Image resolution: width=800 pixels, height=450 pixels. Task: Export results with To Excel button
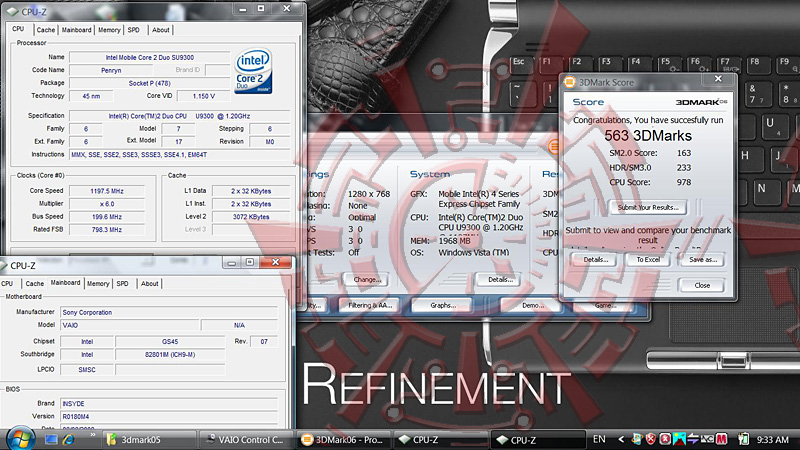pyautogui.click(x=648, y=260)
